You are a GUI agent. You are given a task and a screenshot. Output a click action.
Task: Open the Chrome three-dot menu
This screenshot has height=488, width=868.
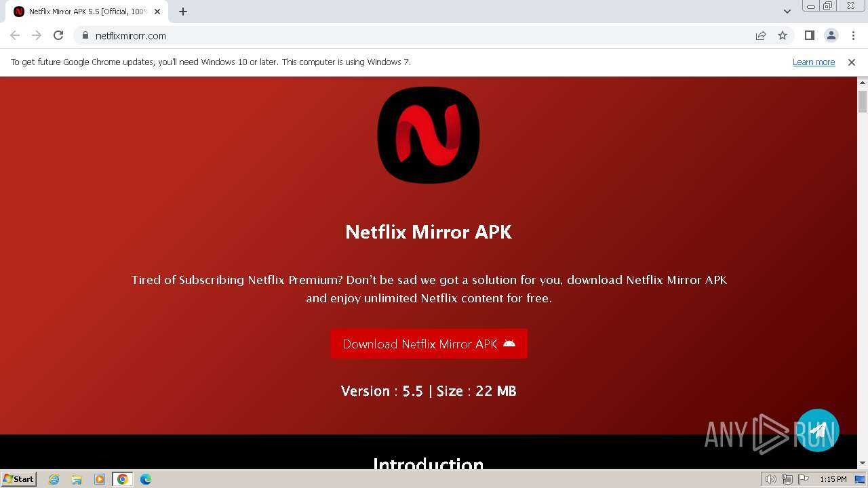852,35
